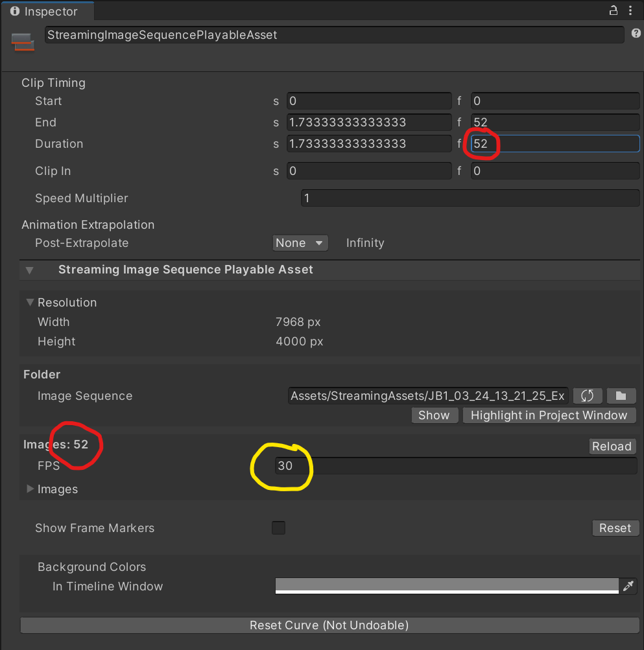This screenshot has width=644, height=650.
Task: Open the Post-Extrapolate None dropdown
Action: click(x=300, y=243)
